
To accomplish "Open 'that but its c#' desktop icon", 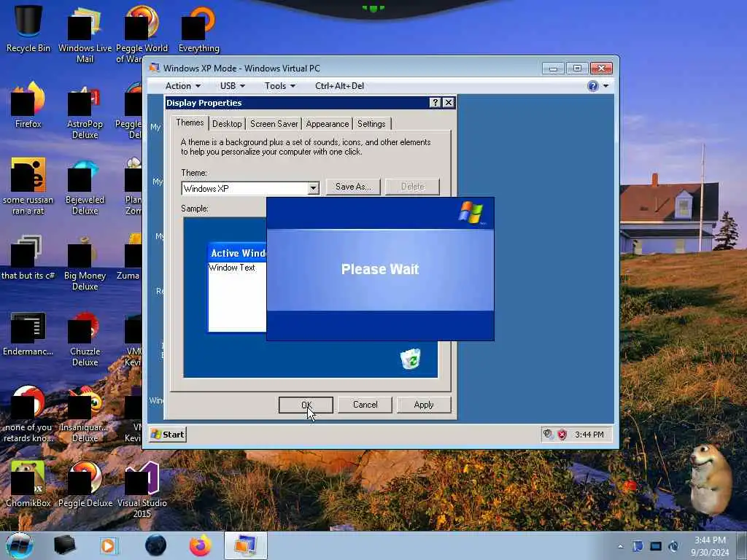I will tap(28, 257).
